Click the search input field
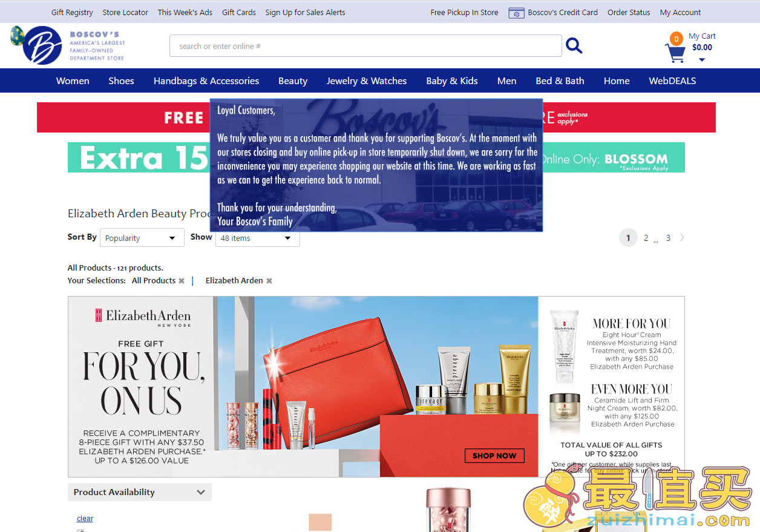This screenshot has height=532, width=760. click(365, 46)
